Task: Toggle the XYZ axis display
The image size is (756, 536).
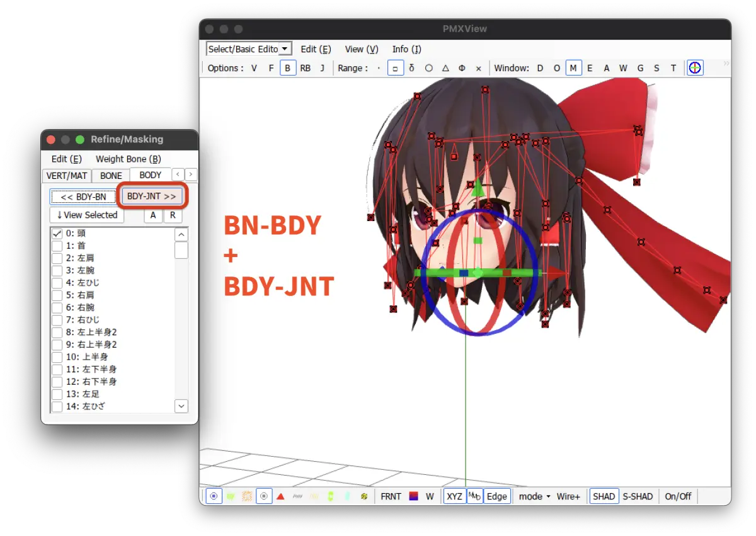Action: (454, 496)
